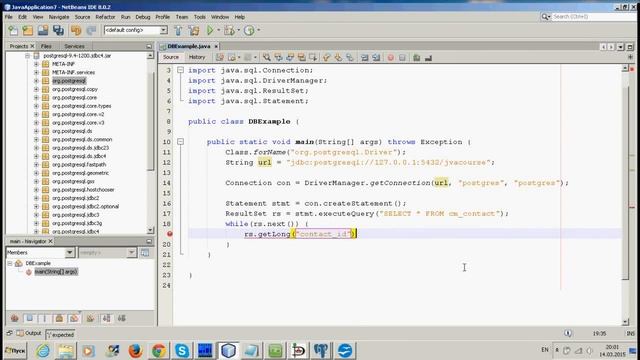This screenshot has height=360, width=640.
Task: Click the Undo toolbar icon
Action: point(76,30)
